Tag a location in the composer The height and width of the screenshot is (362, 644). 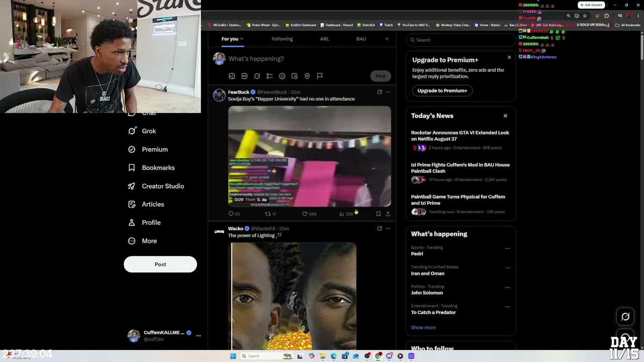click(x=307, y=76)
